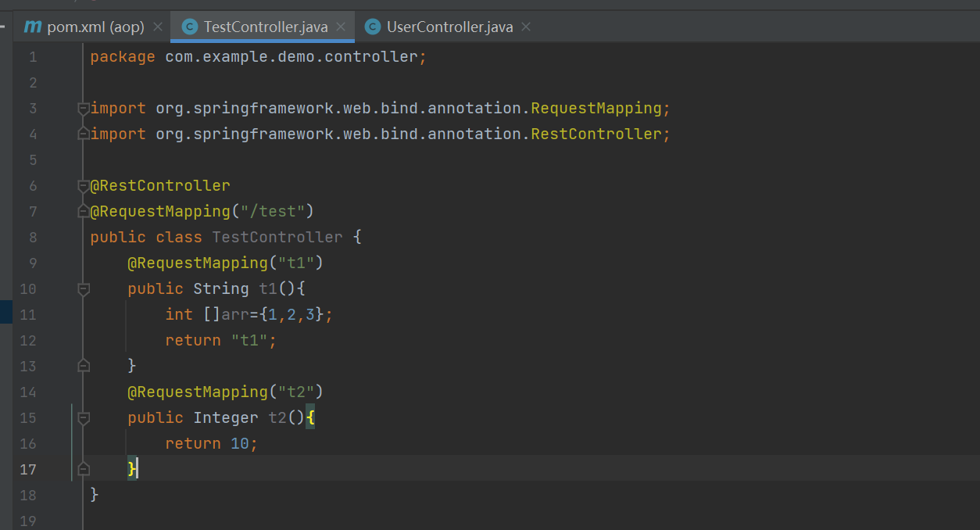Click line number 11 in the gutter
Viewport: 980px width, 530px height.
pyautogui.click(x=28, y=314)
